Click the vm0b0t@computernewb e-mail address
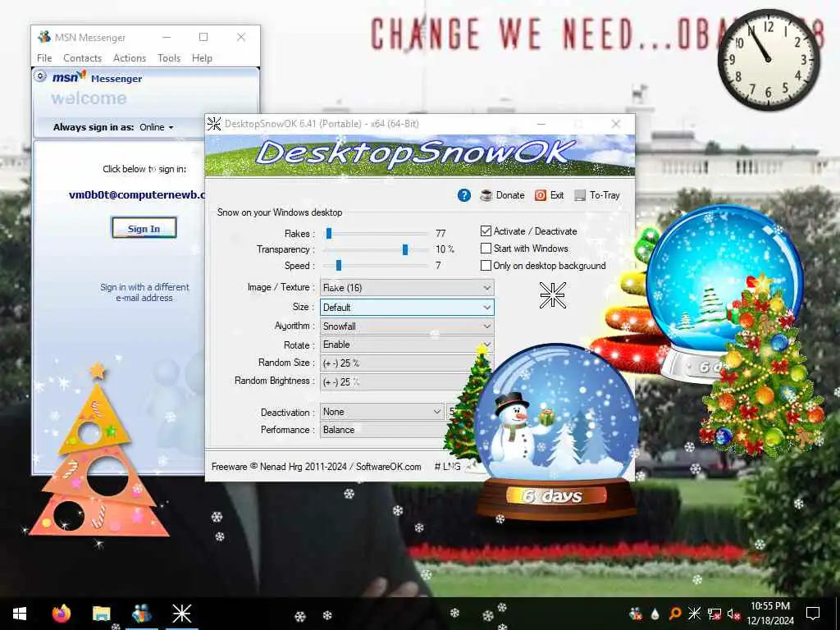 (x=137, y=194)
